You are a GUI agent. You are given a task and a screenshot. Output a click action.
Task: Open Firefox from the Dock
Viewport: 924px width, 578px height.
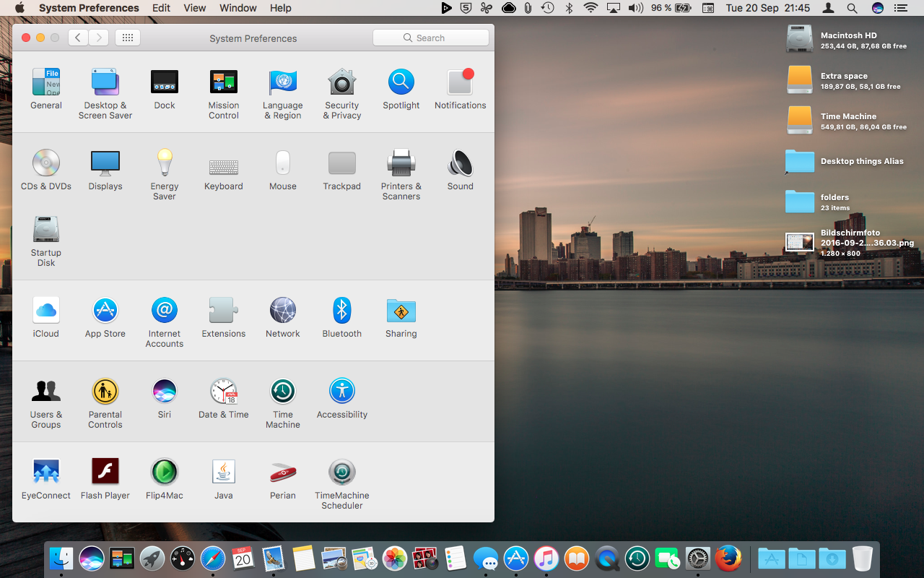[x=728, y=558]
